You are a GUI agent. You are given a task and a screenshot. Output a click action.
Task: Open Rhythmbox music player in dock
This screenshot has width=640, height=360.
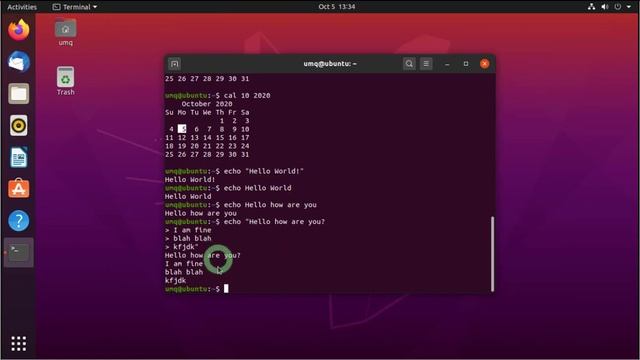(19, 125)
